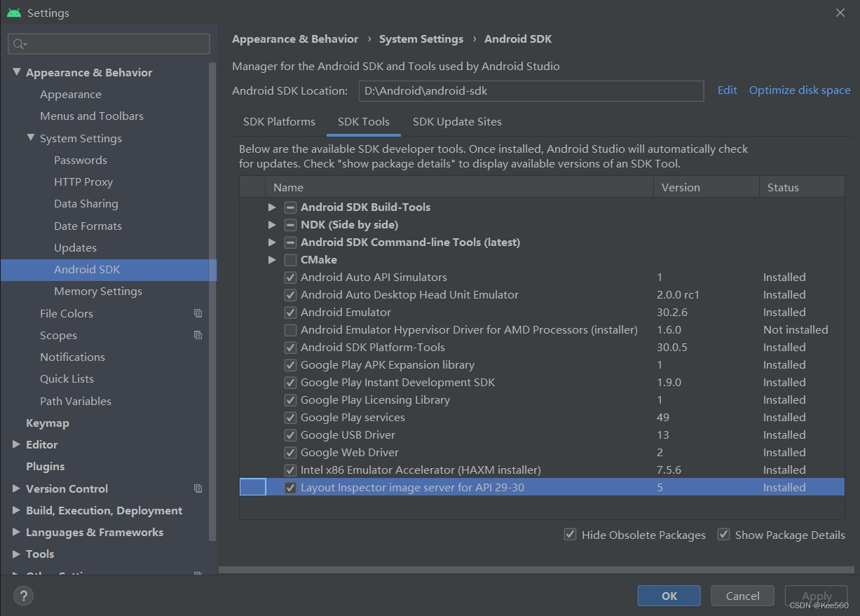Click the search magnifier icon in settings search
The height and width of the screenshot is (616, 860).
pos(19,44)
